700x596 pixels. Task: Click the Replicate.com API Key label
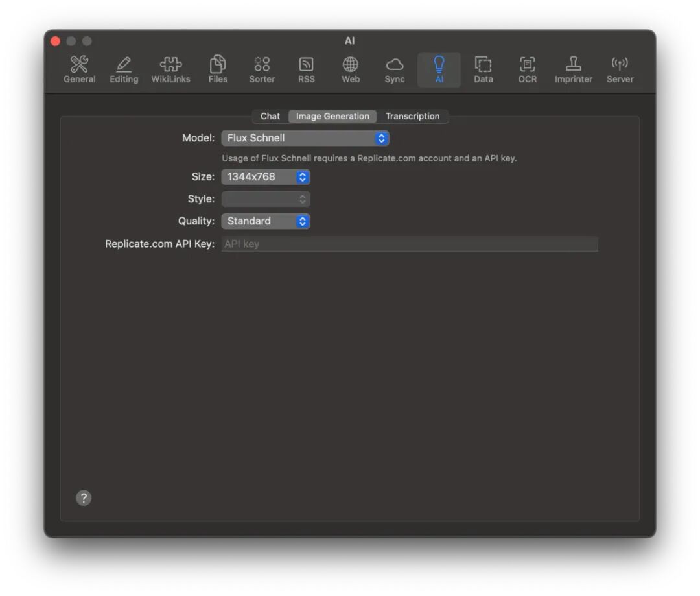pos(160,244)
